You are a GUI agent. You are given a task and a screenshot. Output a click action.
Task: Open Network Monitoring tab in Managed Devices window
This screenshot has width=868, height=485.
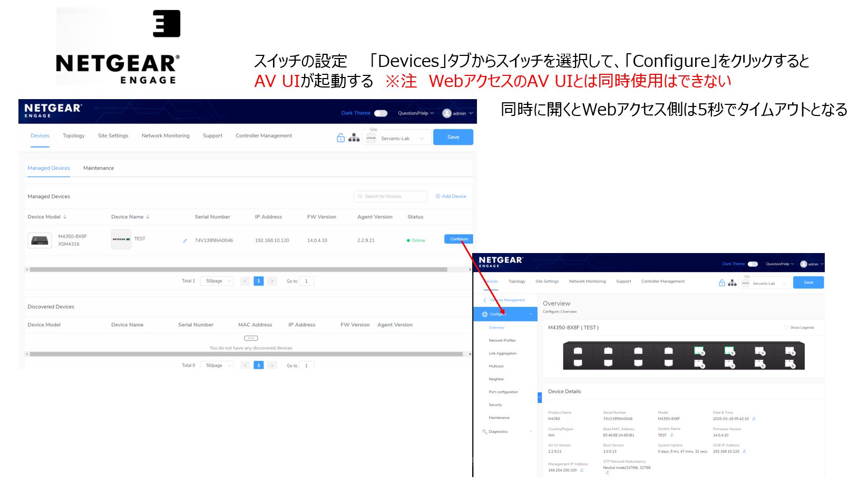[x=165, y=136]
